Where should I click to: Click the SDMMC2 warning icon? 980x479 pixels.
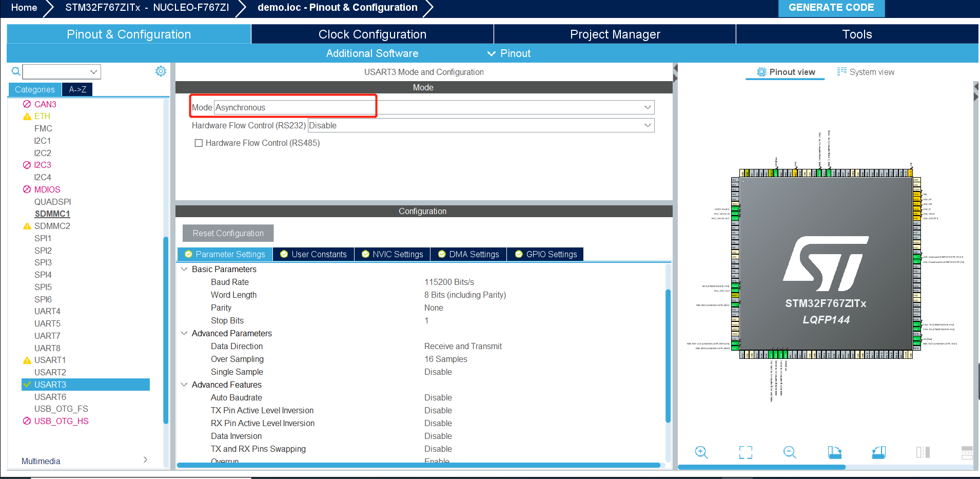pos(27,226)
